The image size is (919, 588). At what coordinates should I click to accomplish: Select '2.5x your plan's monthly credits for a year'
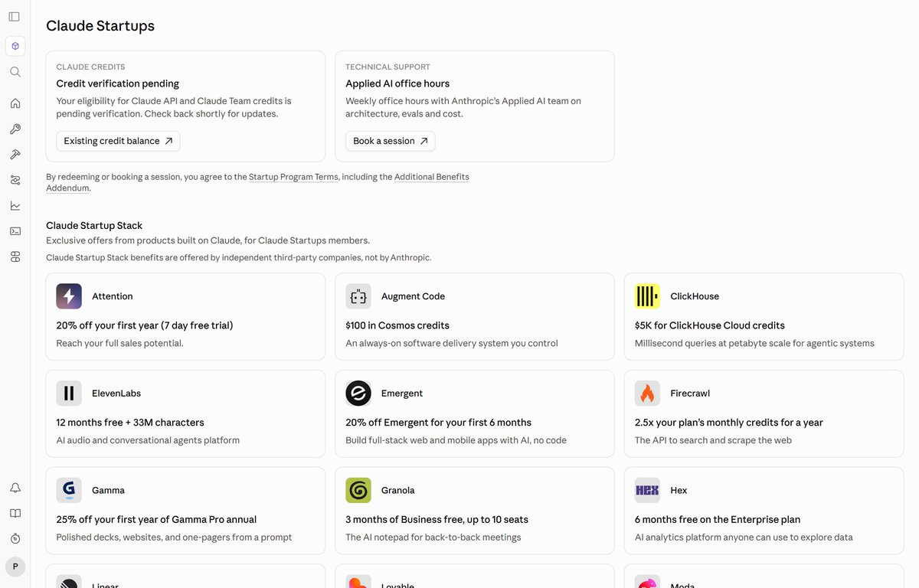tap(729, 423)
